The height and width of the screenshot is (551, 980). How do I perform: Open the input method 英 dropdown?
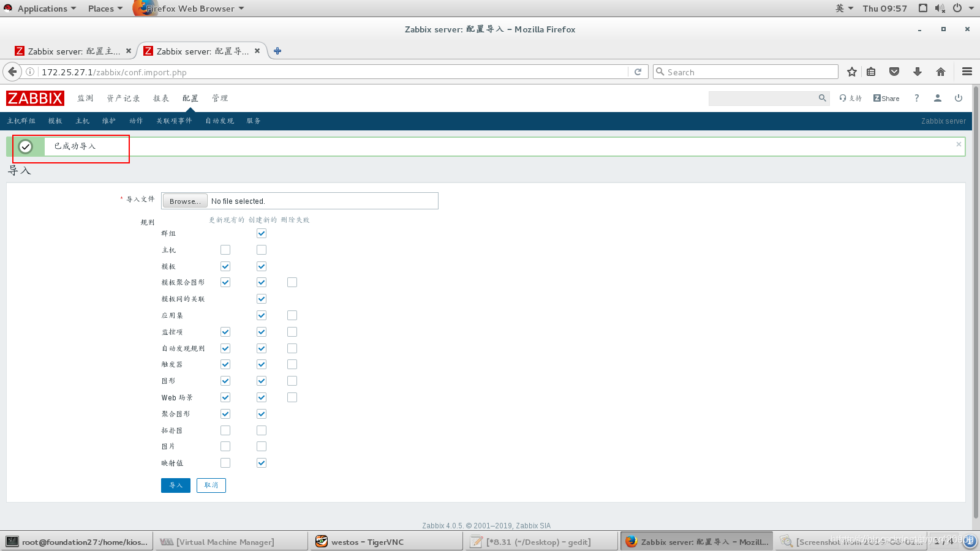click(x=844, y=8)
